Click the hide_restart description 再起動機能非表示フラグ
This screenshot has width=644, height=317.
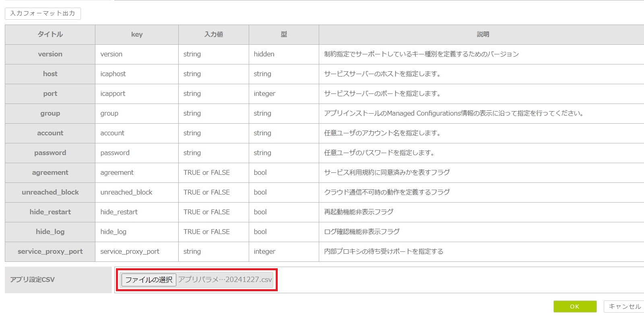pos(359,212)
